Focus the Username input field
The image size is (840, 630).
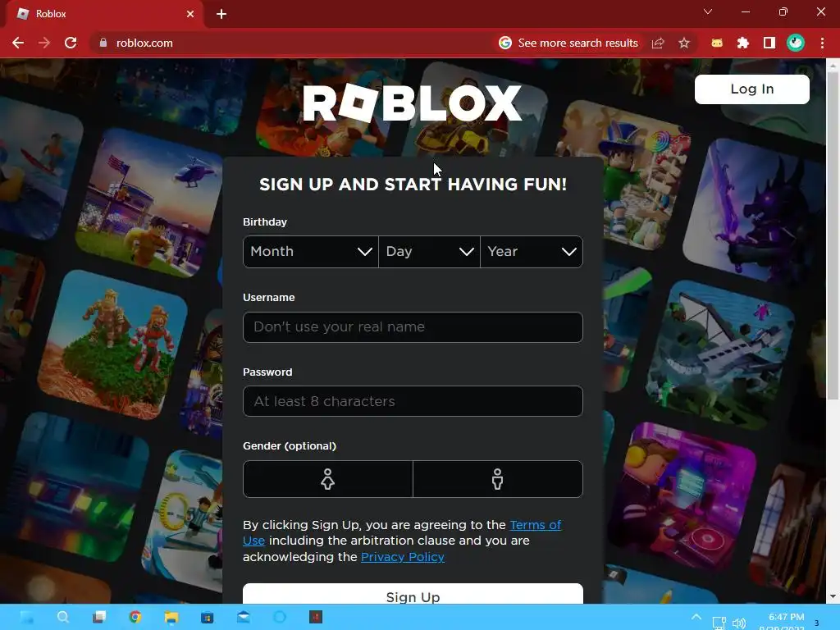(413, 327)
